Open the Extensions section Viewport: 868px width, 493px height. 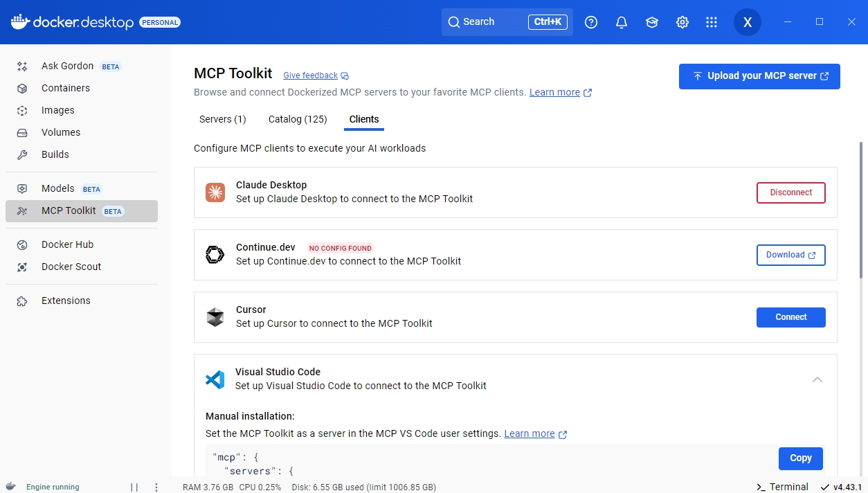coord(81,301)
